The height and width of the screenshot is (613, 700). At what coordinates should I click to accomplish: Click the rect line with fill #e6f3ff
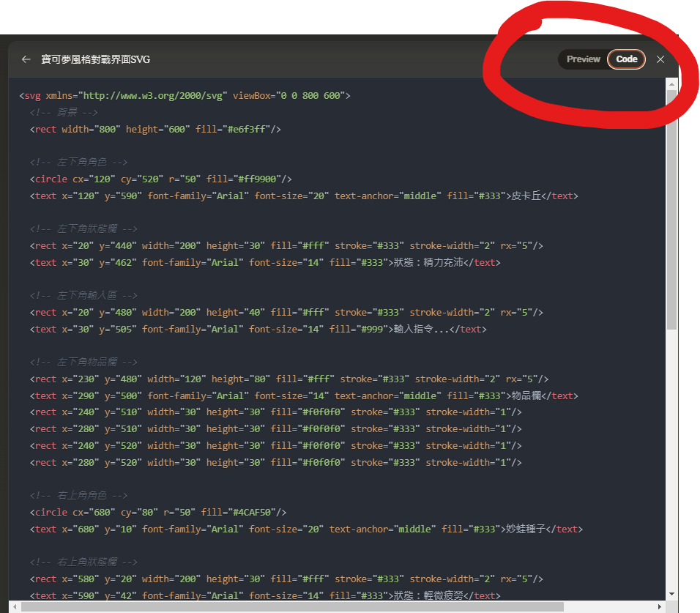(x=155, y=130)
